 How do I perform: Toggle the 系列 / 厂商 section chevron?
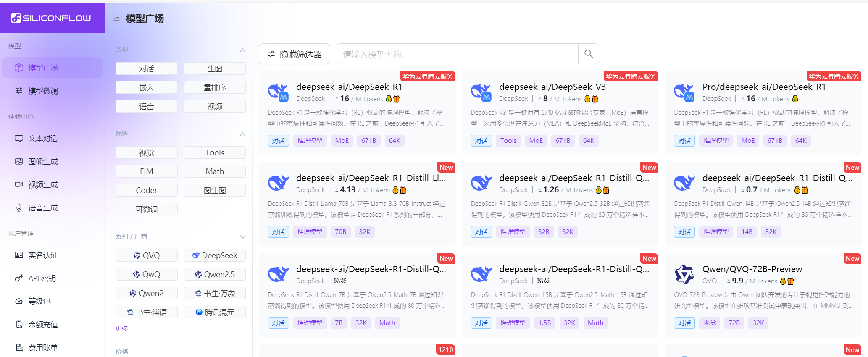coord(242,237)
